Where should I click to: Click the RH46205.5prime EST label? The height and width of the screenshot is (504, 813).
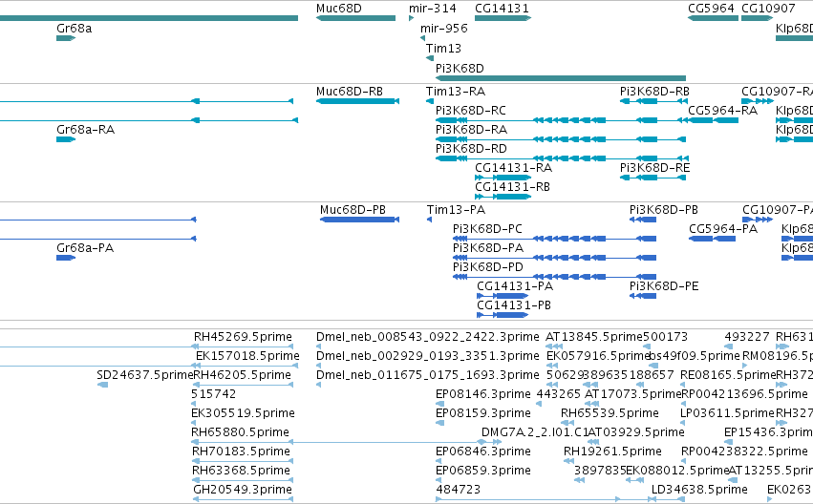tap(242, 374)
